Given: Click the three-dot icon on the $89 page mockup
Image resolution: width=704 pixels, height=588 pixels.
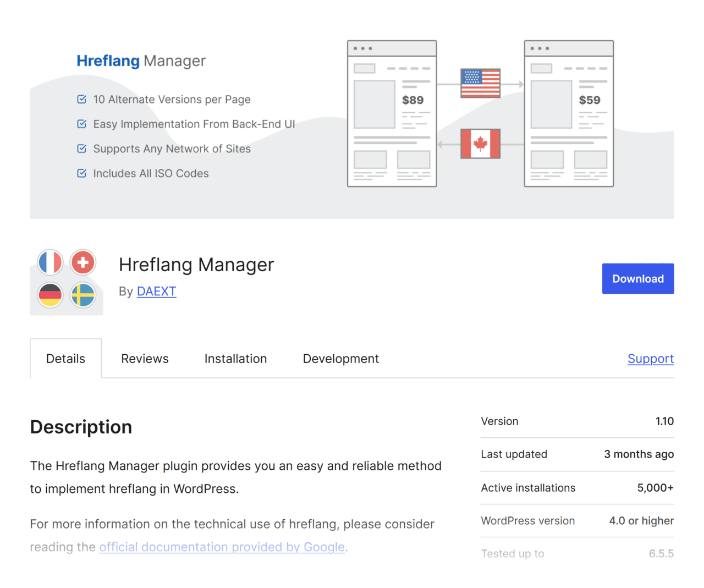Looking at the screenshot, I should pos(362,48).
